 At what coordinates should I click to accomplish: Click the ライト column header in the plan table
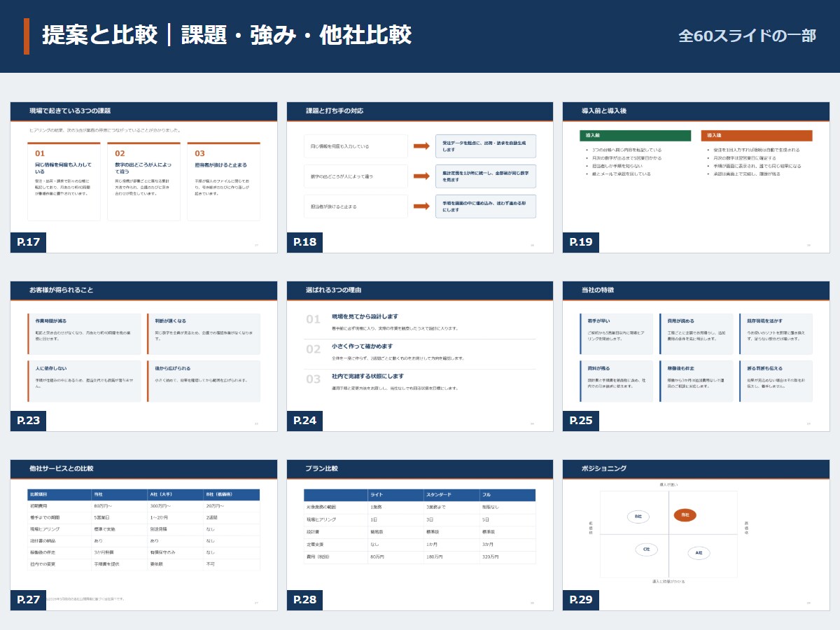click(395, 495)
